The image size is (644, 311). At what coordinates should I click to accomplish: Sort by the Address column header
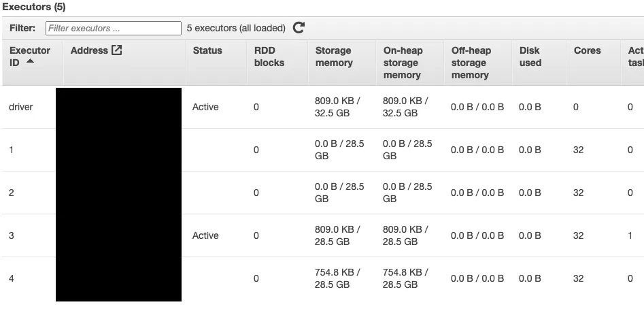(89, 50)
